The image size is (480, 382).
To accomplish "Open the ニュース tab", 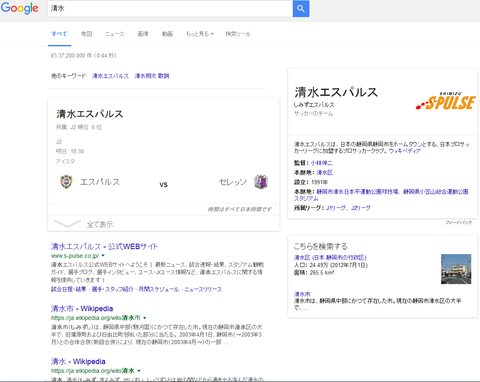I will click(114, 34).
